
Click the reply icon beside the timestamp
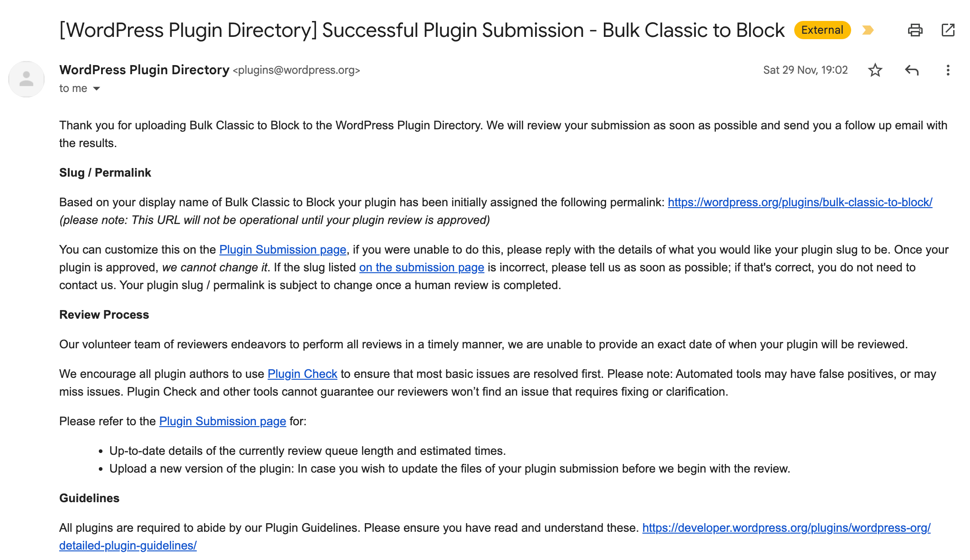click(912, 70)
